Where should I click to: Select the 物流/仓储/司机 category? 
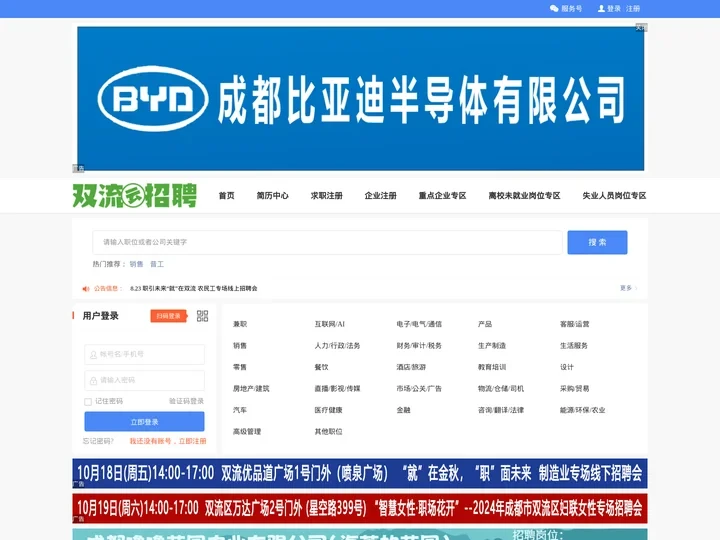(501, 388)
